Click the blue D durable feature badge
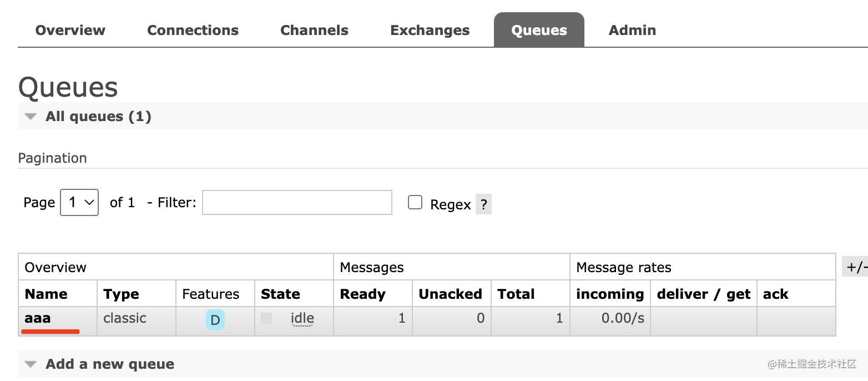This screenshot has height=381, width=868. [215, 320]
